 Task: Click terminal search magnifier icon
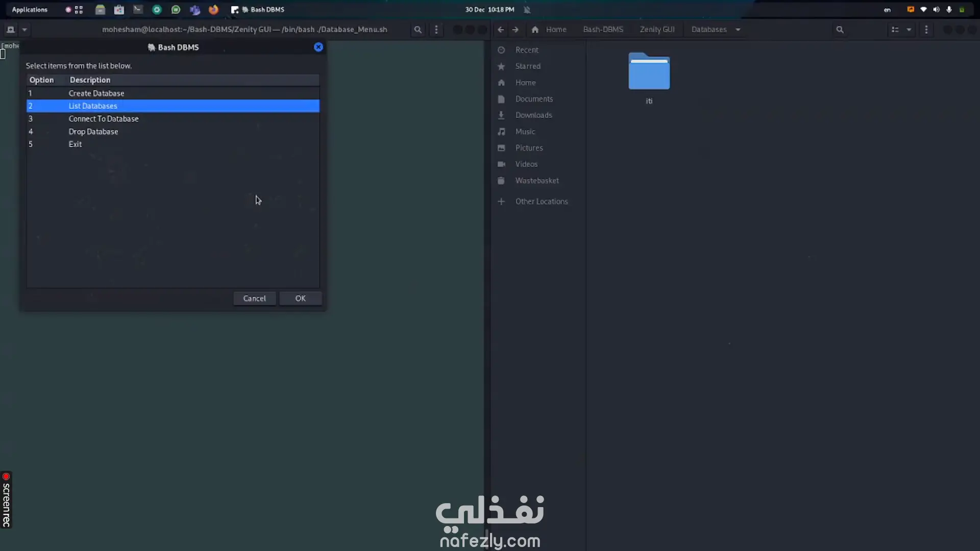pos(418,30)
